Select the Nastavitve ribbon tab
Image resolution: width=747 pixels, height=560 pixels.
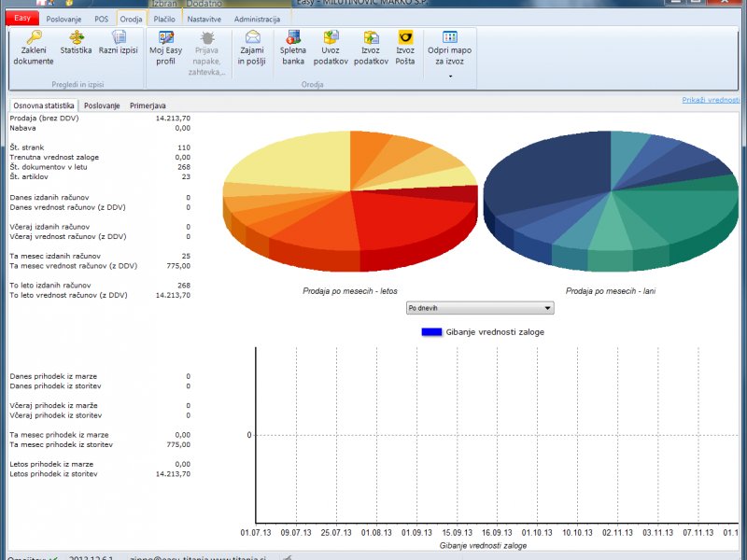click(204, 19)
